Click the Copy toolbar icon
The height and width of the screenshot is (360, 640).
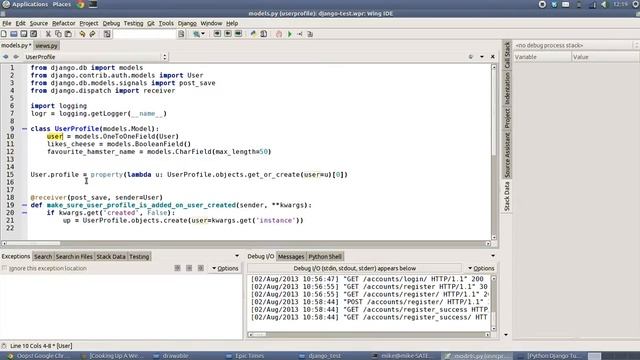58,34
